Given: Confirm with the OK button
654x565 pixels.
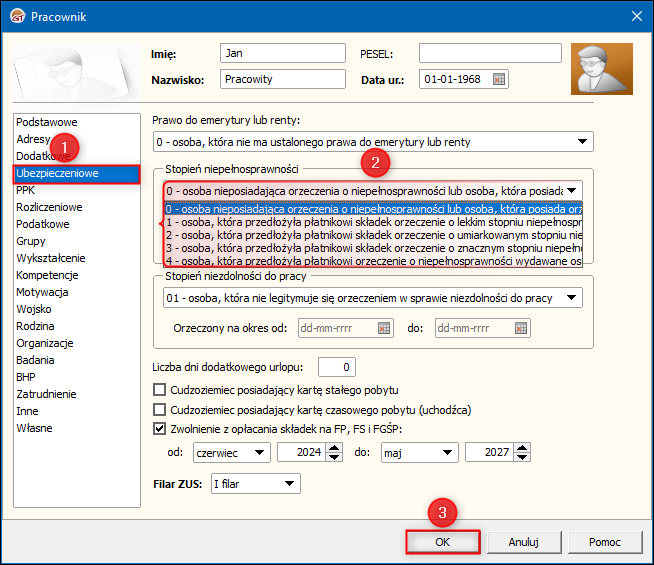Looking at the screenshot, I should point(443,542).
